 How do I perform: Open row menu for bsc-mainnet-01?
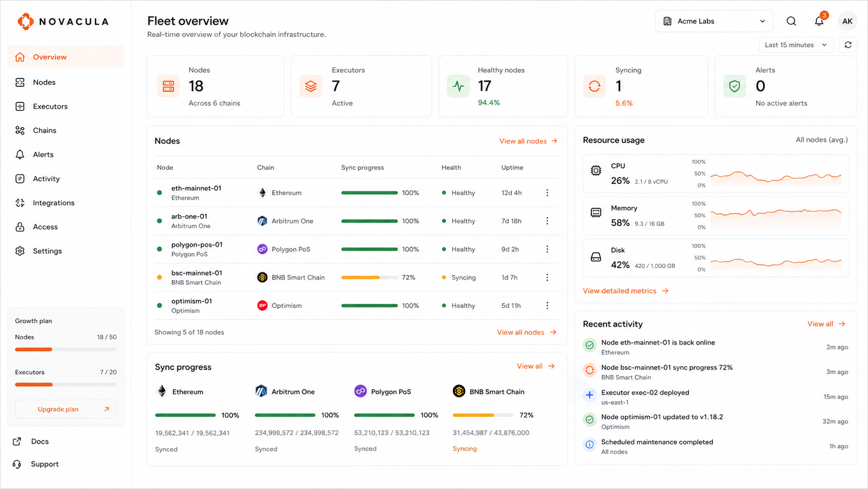click(x=547, y=277)
